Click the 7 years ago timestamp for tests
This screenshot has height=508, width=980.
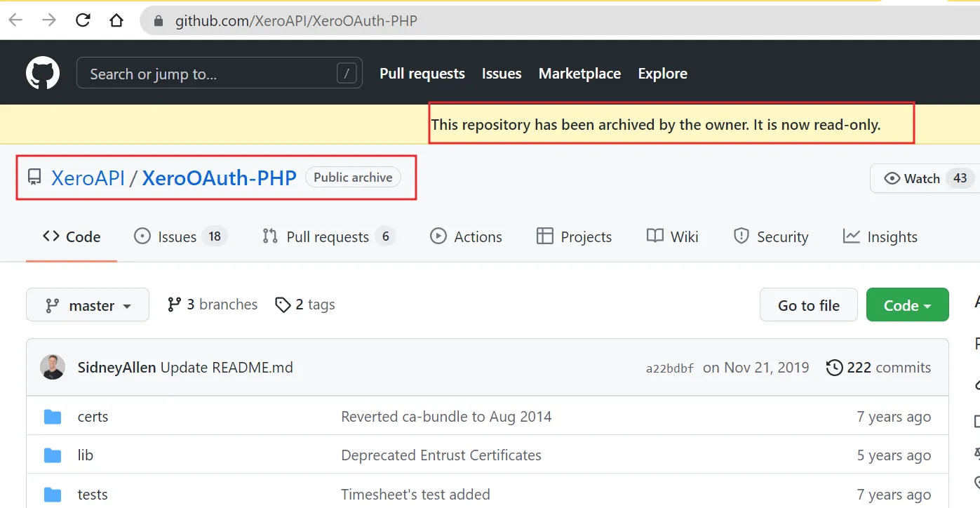click(894, 494)
